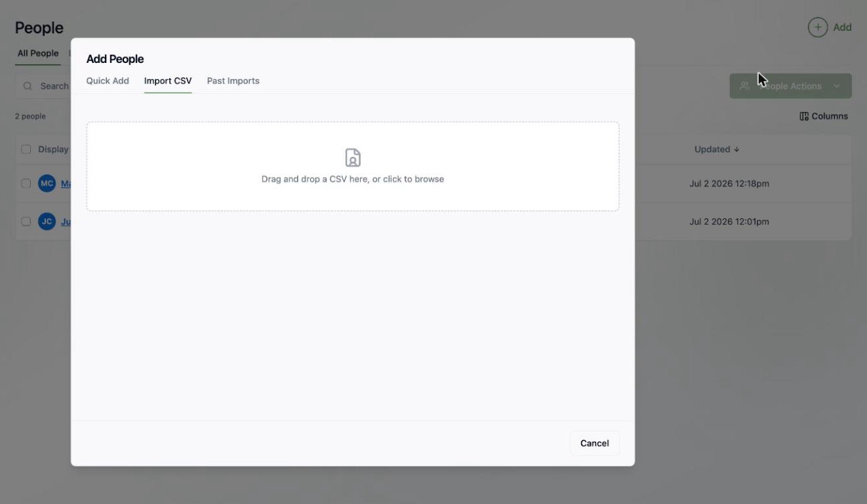Viewport: 867px width, 504px height.
Task: Click the JC avatar badge
Action: tap(47, 222)
